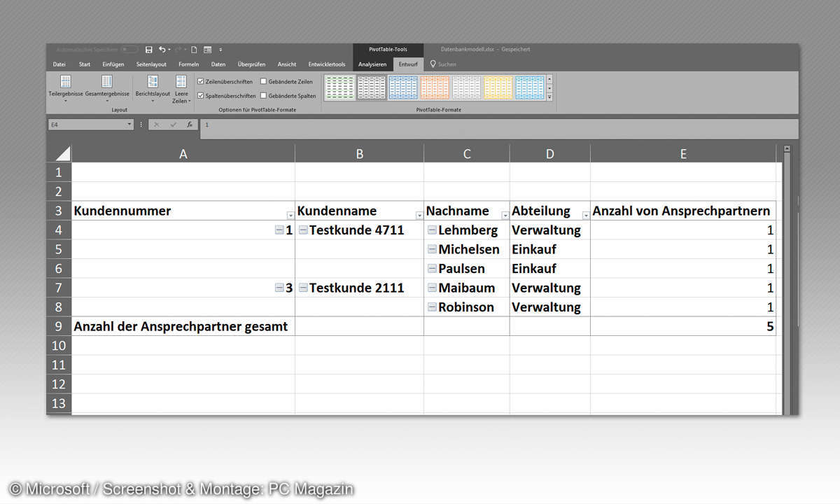Enable Gebänderte Zeilen checkbox

(263, 82)
